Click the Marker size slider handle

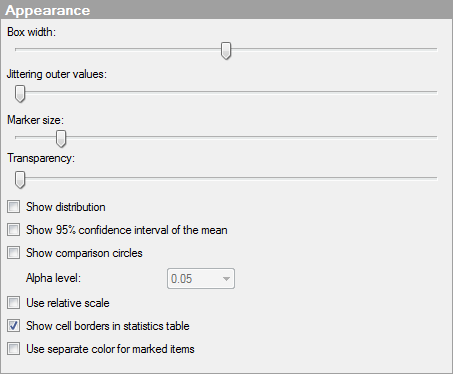(x=61, y=139)
